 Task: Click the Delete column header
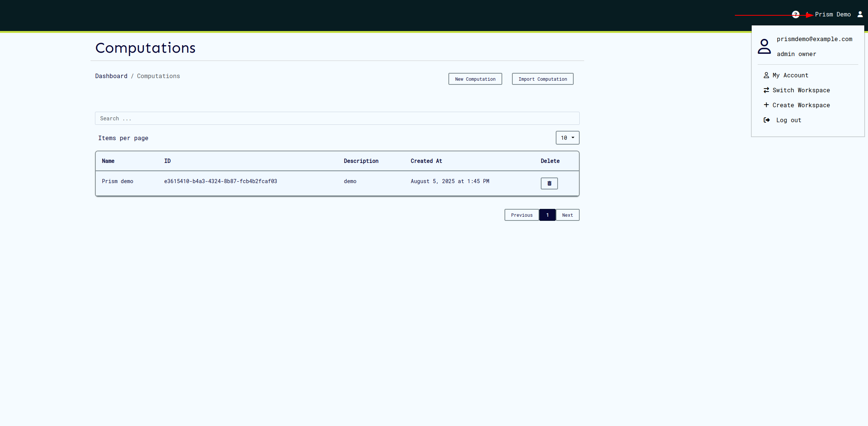point(550,161)
